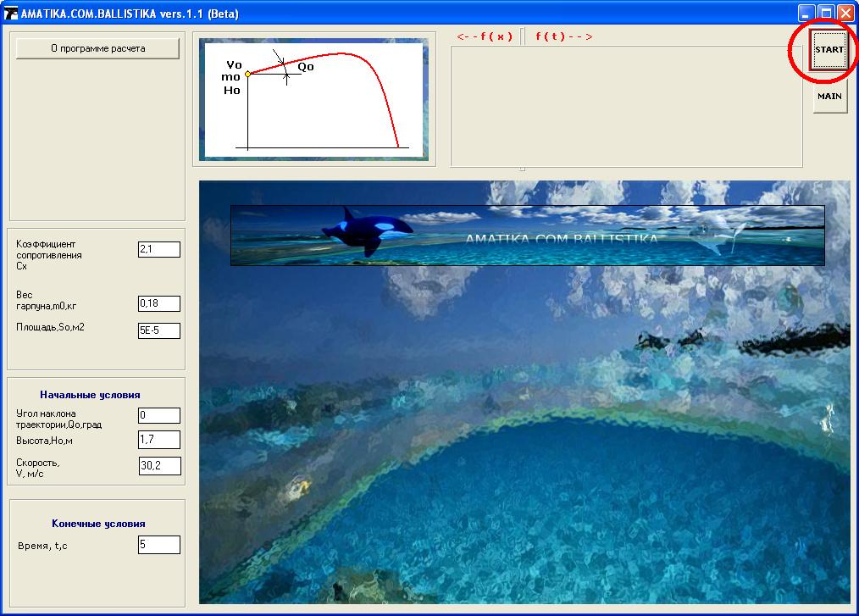This screenshot has height=616, width=859.
Task: Click the trajectory diagram thumbnail
Action: pos(313,99)
